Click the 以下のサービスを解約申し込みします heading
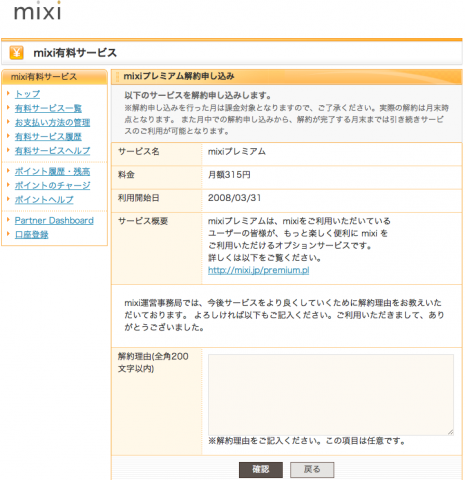The height and width of the screenshot is (480, 465). click(x=198, y=95)
